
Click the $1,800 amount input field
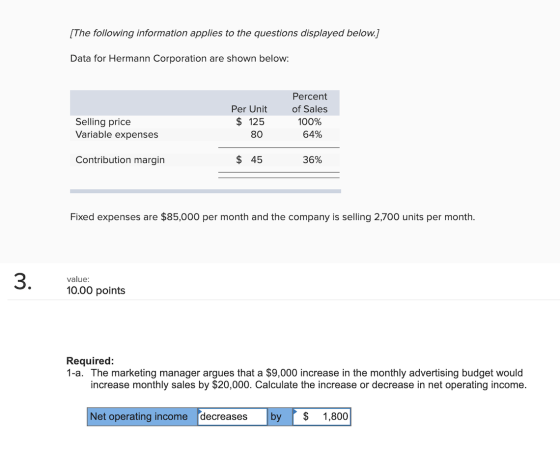click(321, 416)
